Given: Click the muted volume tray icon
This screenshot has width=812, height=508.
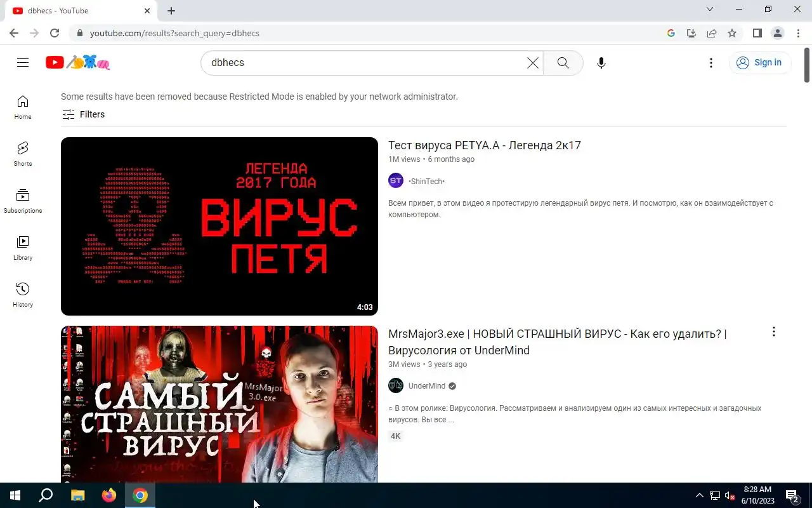Looking at the screenshot, I should 730,495.
